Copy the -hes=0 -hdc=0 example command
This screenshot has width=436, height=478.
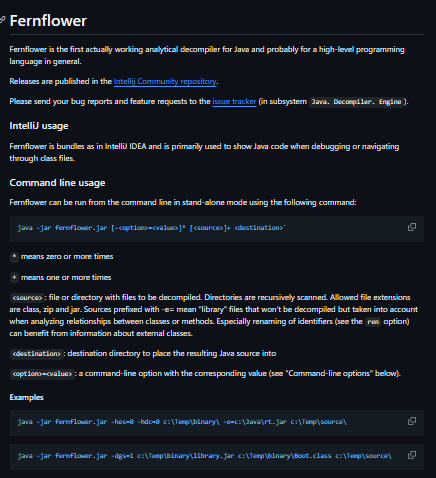click(412, 421)
